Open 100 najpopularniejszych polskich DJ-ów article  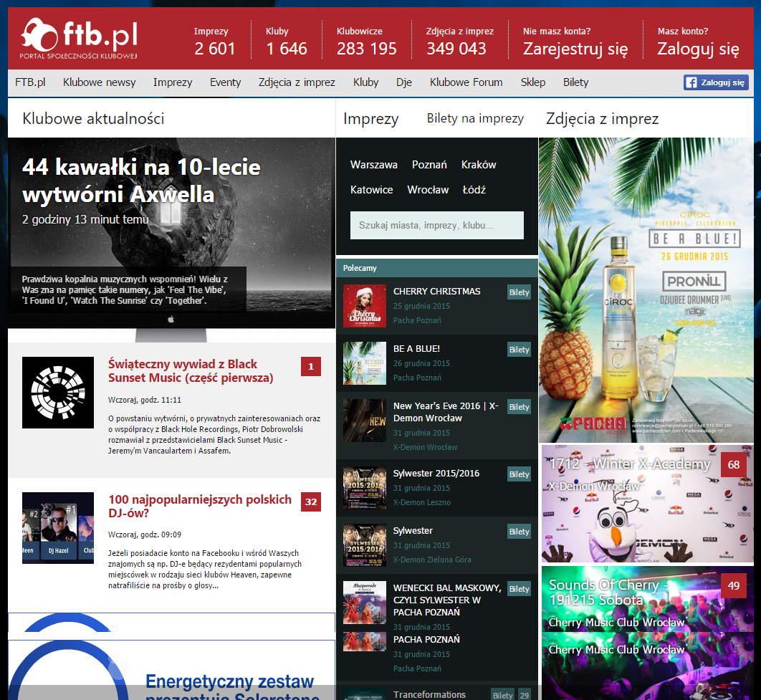pos(200,506)
